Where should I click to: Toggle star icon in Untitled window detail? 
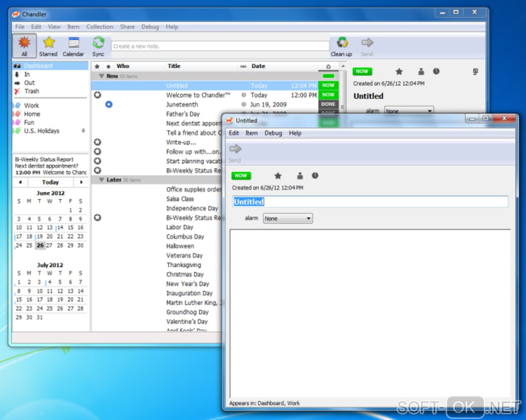tap(278, 176)
